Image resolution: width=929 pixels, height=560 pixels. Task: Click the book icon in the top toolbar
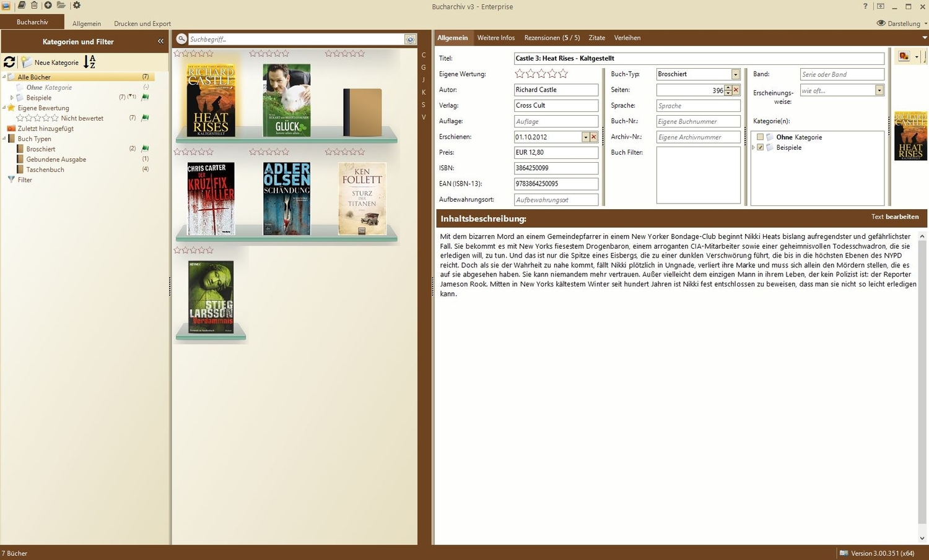tap(22, 6)
